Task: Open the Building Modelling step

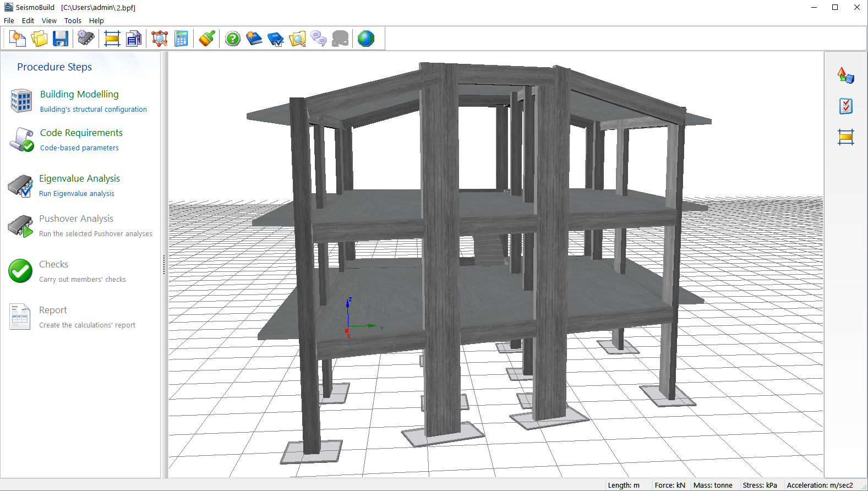Action: (79, 94)
